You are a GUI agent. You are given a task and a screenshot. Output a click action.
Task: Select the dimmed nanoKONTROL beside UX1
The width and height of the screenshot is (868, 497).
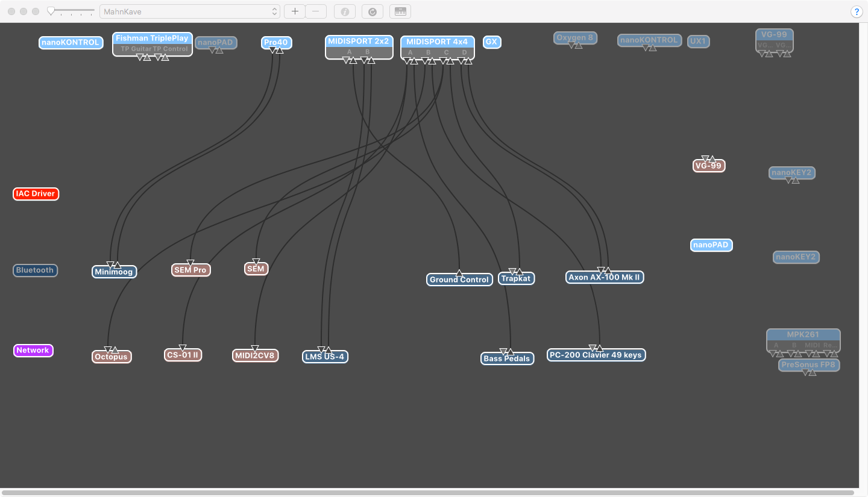point(650,40)
